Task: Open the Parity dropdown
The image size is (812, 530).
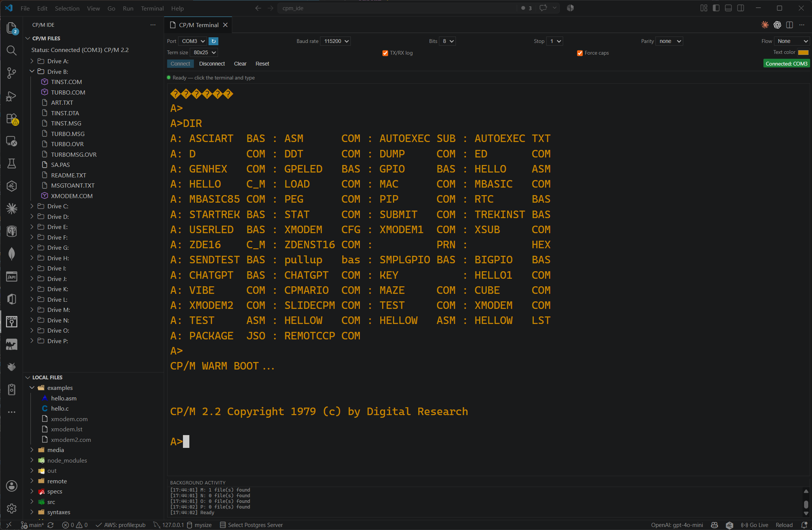Action: click(x=669, y=41)
